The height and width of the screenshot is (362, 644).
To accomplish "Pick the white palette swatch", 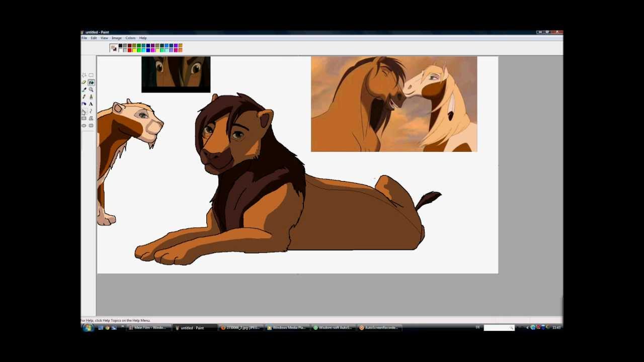I will tap(120, 50).
